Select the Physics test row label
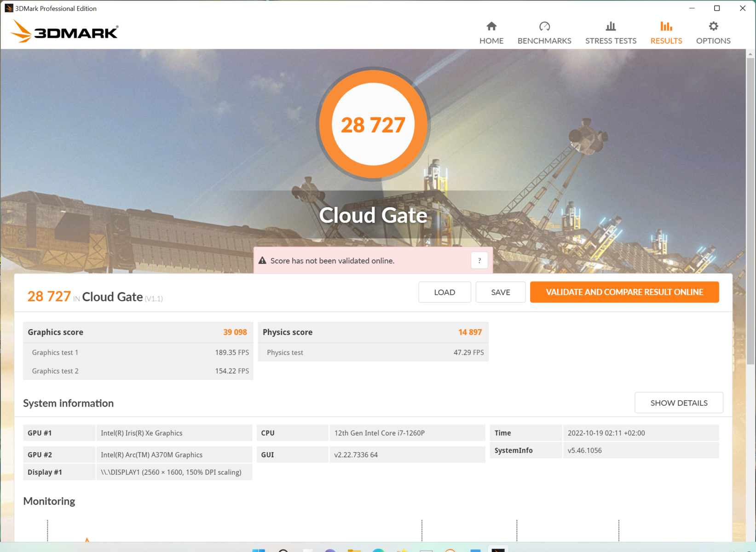 [285, 352]
